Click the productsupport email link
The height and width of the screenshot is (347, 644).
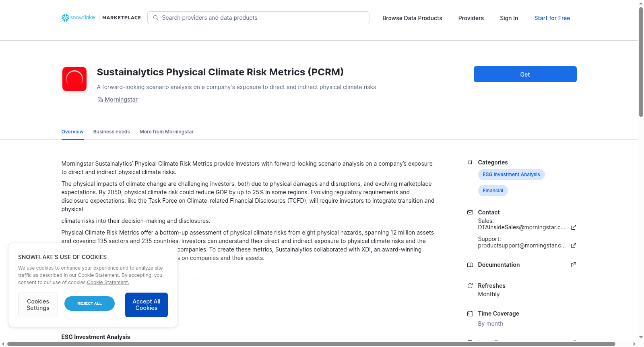pos(522,245)
